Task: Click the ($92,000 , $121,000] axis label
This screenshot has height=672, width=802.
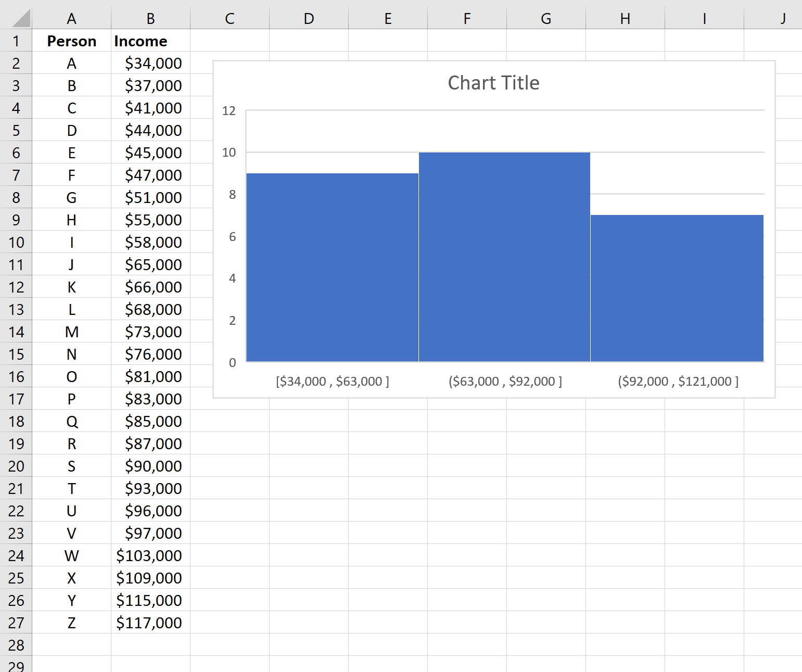Action: click(x=678, y=382)
